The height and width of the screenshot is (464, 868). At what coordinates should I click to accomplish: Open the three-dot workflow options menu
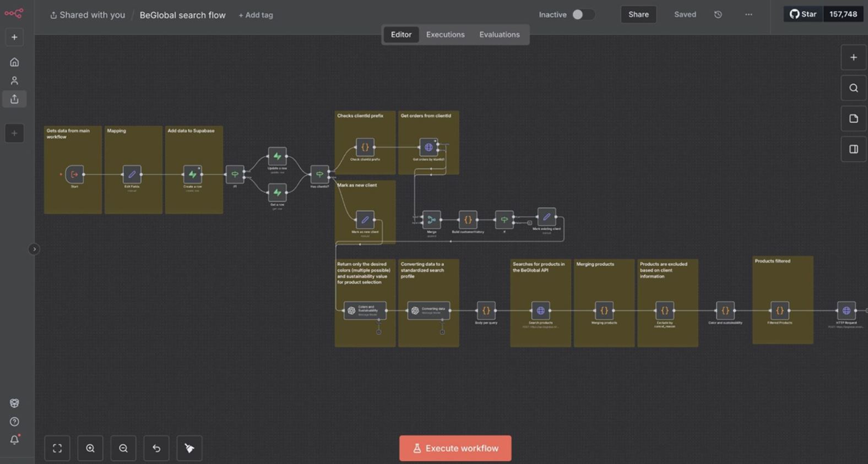click(x=748, y=15)
